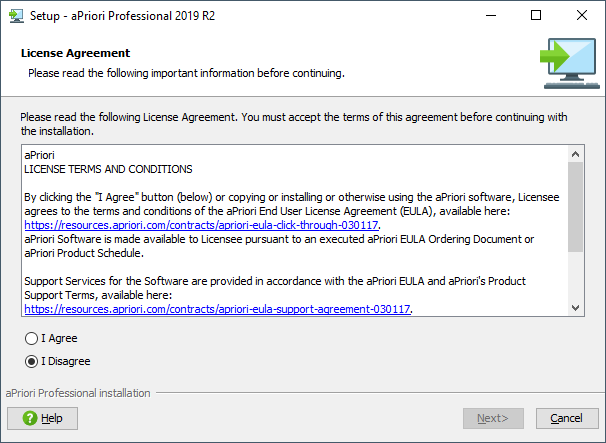
Task: Minimize the Setup window
Action: pyautogui.click(x=490, y=15)
